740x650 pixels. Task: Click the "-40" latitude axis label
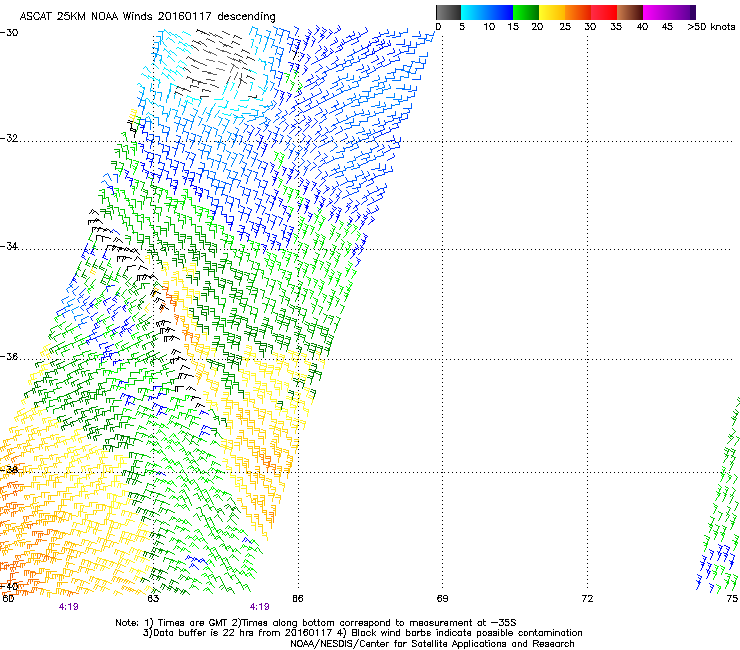[9, 586]
